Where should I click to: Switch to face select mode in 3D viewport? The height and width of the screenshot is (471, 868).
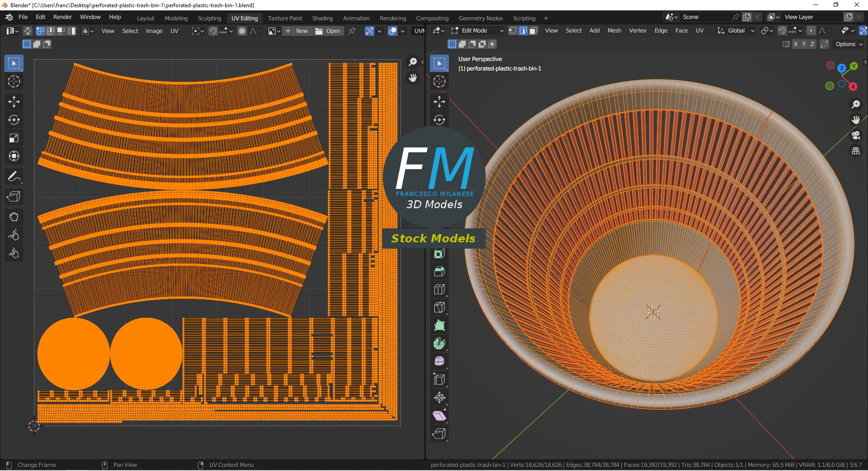(x=533, y=31)
